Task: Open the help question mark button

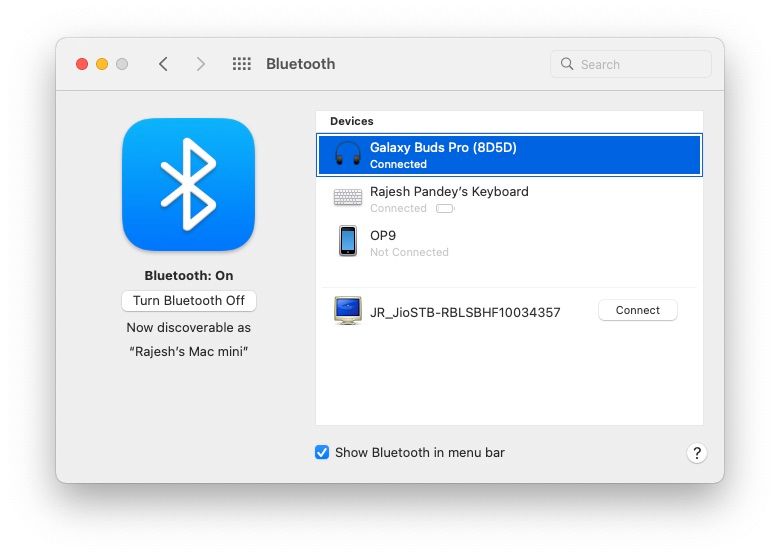Action: 697,453
